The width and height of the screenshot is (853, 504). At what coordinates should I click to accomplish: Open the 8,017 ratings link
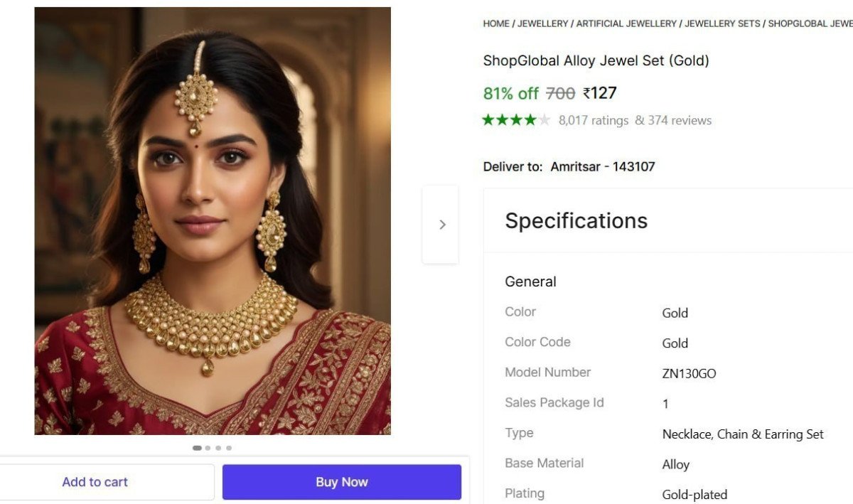(594, 120)
